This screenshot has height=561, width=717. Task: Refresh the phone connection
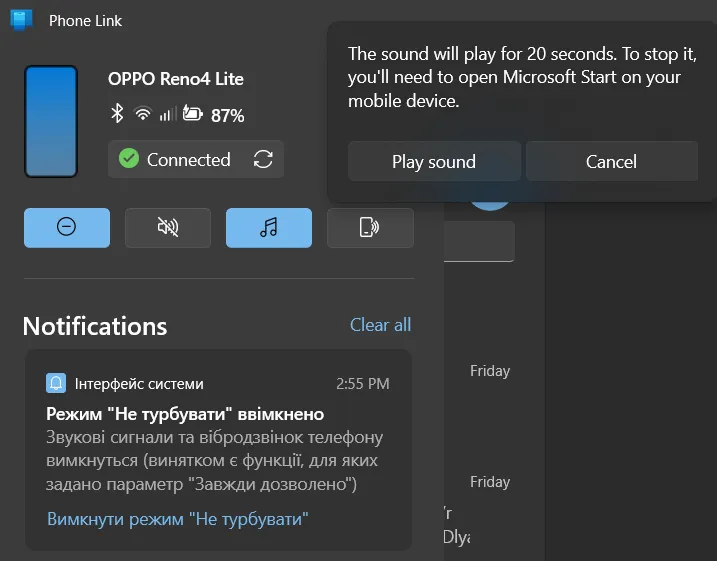(x=263, y=160)
